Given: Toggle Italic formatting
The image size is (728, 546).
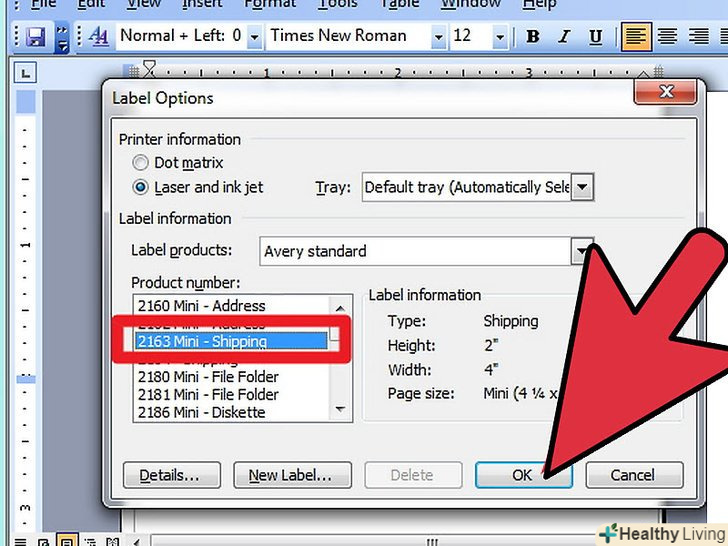Looking at the screenshot, I should pyautogui.click(x=564, y=36).
